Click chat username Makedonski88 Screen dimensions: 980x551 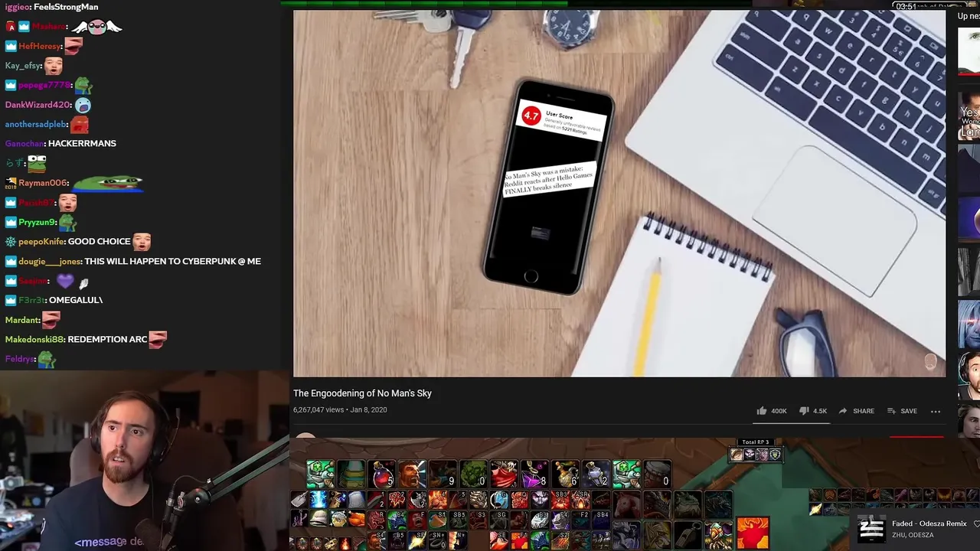[34, 340]
